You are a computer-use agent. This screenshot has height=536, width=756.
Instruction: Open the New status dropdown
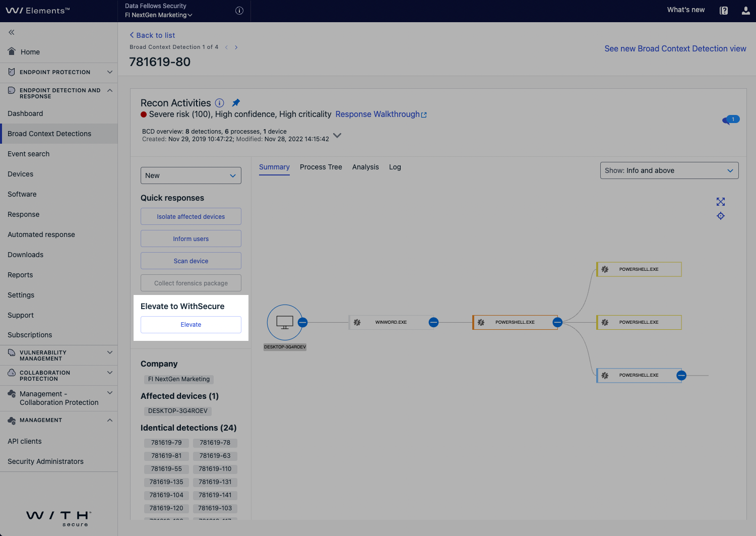[x=191, y=175]
